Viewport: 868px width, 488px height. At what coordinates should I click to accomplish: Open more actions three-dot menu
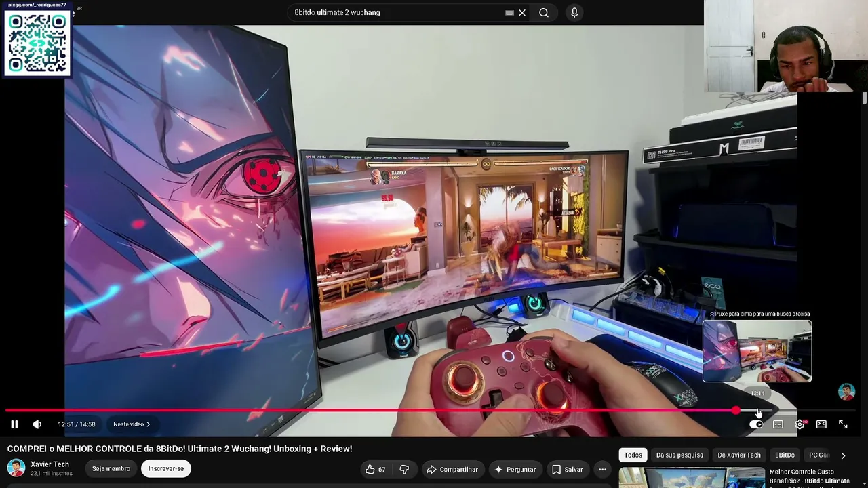602,469
